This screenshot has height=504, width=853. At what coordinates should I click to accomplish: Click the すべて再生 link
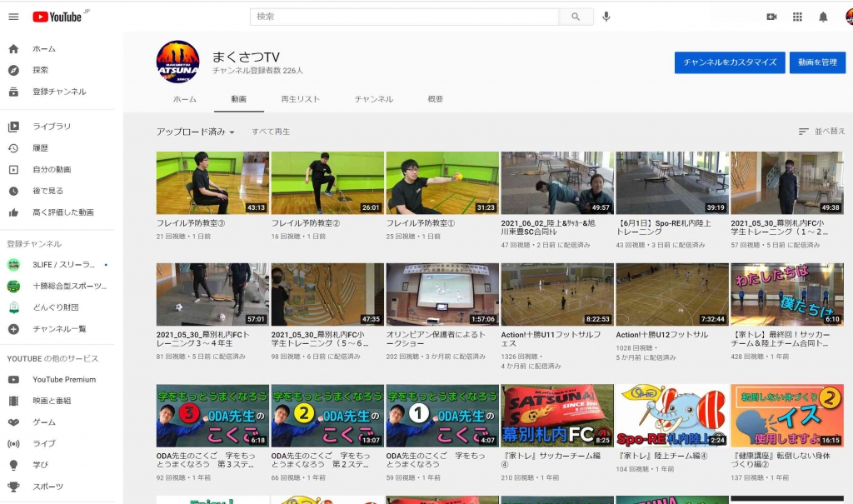(271, 132)
